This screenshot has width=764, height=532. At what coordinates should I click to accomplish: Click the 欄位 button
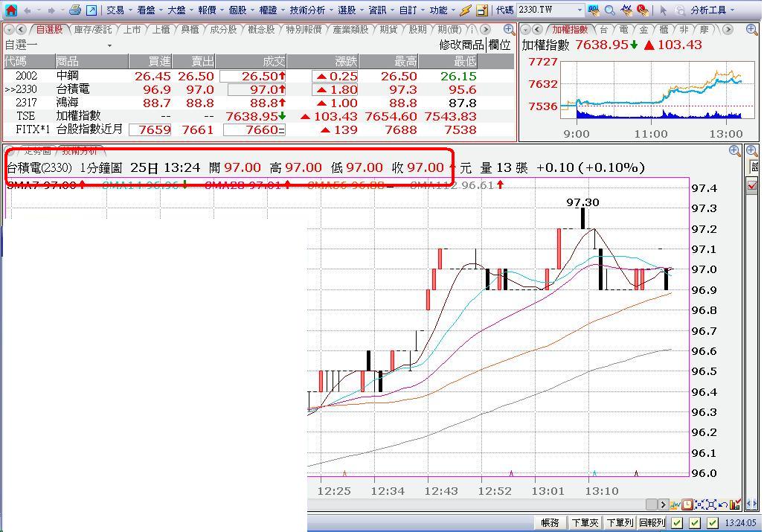[499, 45]
